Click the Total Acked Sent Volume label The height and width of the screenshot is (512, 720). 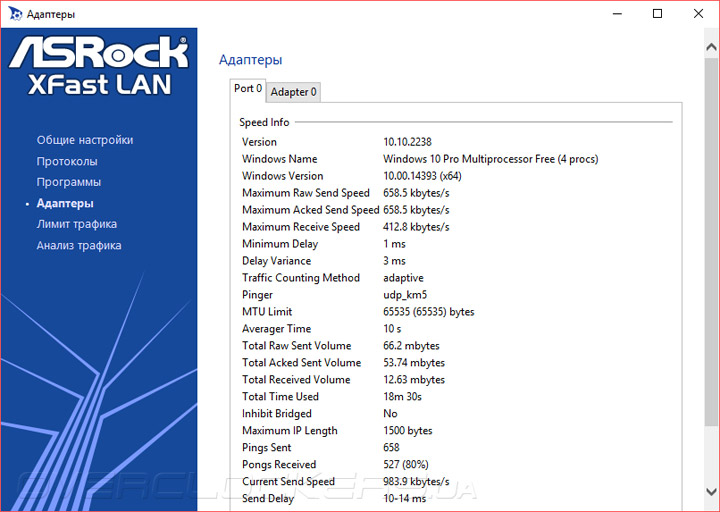(x=301, y=363)
